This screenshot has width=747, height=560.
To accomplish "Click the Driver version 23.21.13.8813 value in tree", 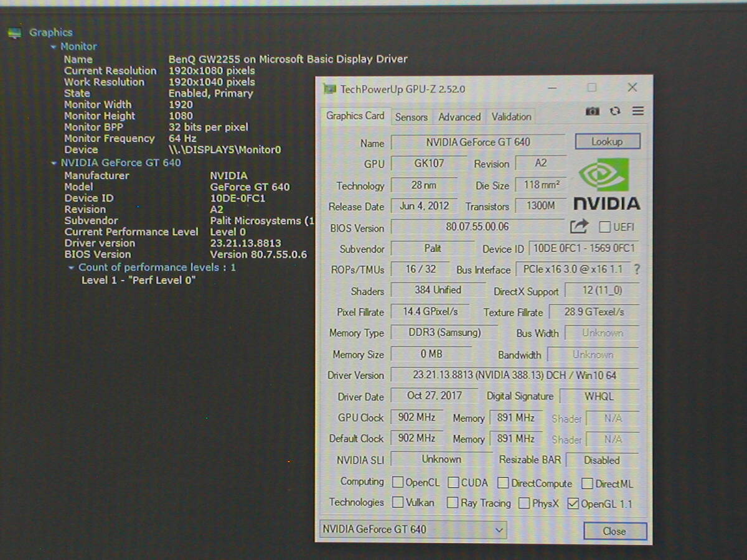I will point(246,243).
